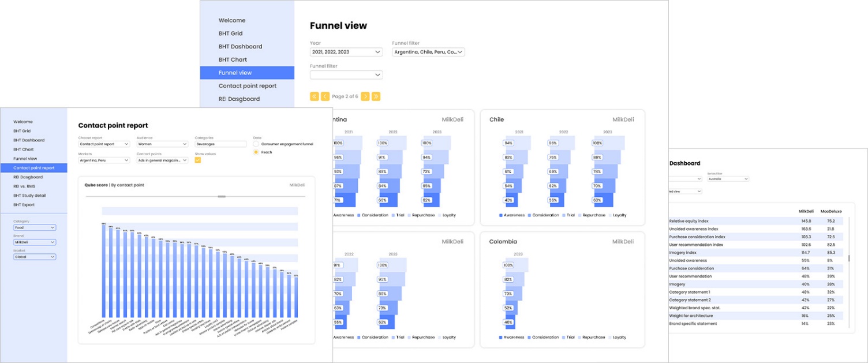Click the next page arrow
This screenshot has height=363, width=868.
point(365,96)
